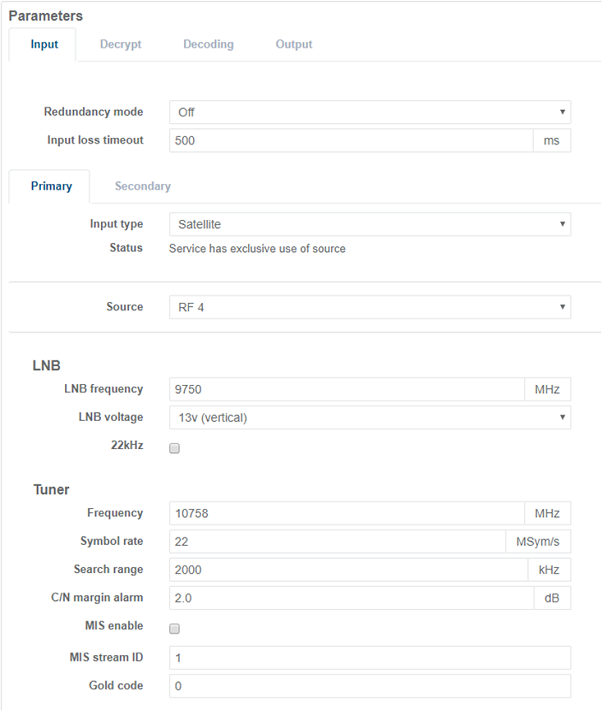
Task: Switch to the Secondary input tab
Action: (142, 187)
